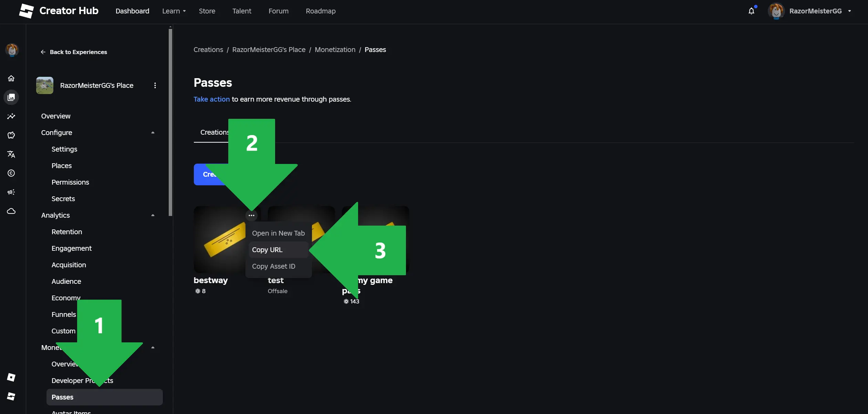868x414 pixels.
Task: Click the Take action link
Action: tap(211, 99)
